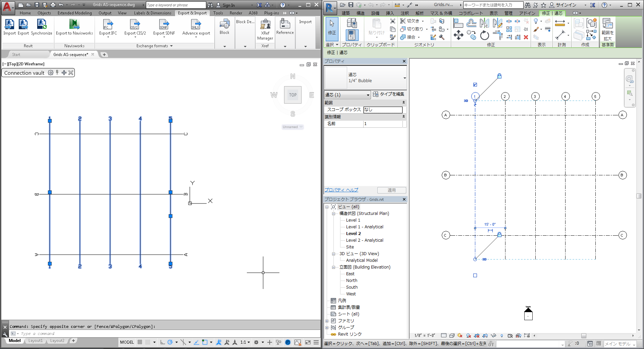Toggle Revit sun path off icon
This screenshot has width=644, height=349.
point(460,336)
